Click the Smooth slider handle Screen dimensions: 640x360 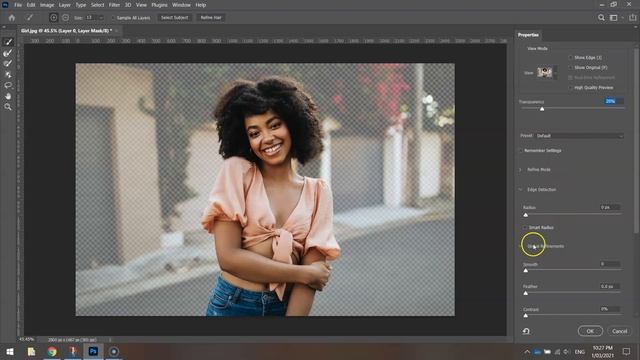pos(526,270)
